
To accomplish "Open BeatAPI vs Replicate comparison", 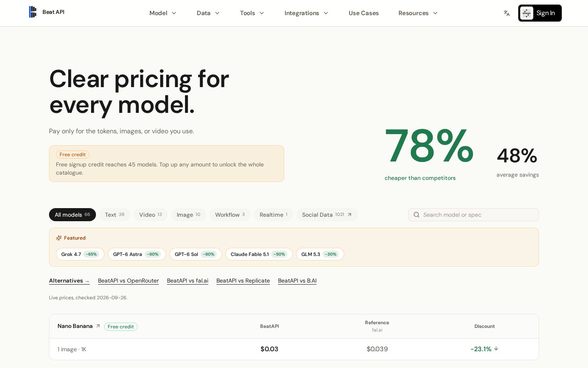I will coord(243,280).
